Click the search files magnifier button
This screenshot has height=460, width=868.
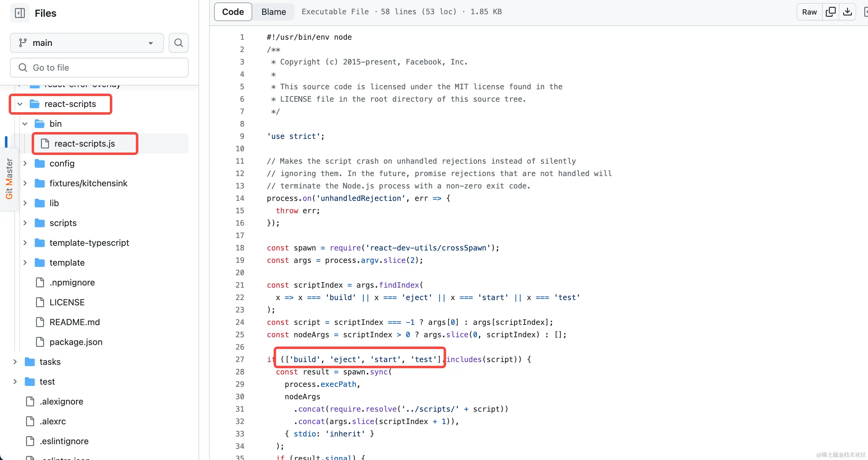pyautogui.click(x=179, y=43)
